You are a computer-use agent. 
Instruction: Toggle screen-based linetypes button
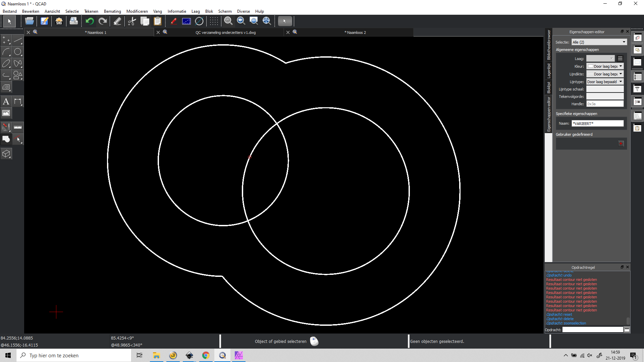coord(186,21)
